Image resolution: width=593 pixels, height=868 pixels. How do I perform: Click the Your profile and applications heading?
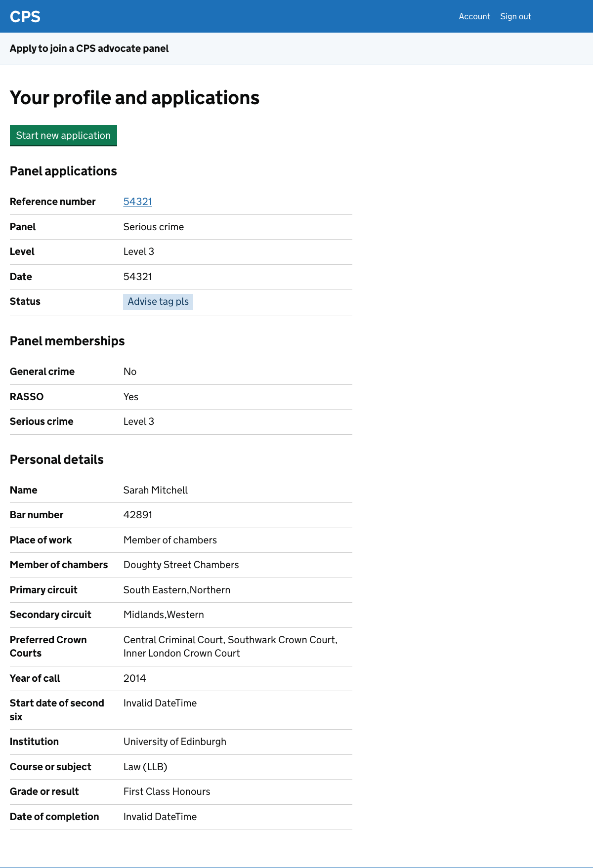[134, 98]
